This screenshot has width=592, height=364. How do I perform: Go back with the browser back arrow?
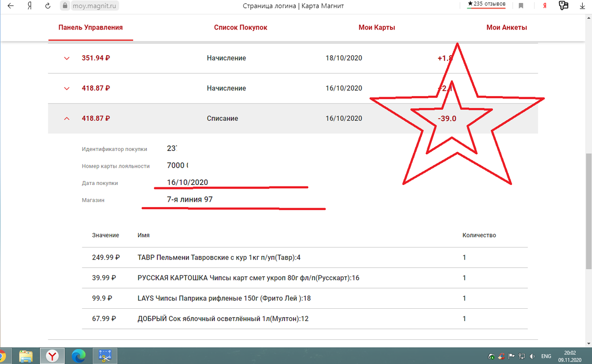tap(11, 6)
